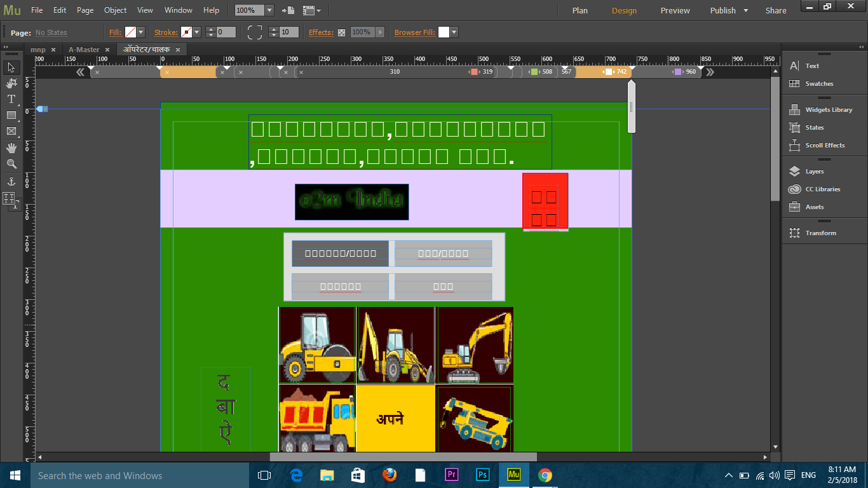868x488 pixels.
Task: Select the road roller image thumbnail
Action: (317, 345)
